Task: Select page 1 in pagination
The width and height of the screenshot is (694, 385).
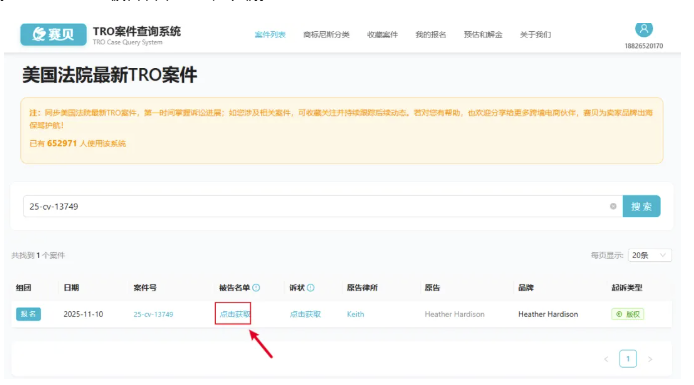Action: [x=628, y=358]
